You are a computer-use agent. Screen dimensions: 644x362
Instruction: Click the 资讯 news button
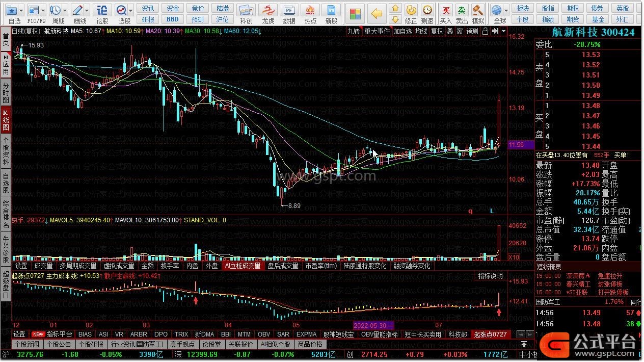click(148, 8)
